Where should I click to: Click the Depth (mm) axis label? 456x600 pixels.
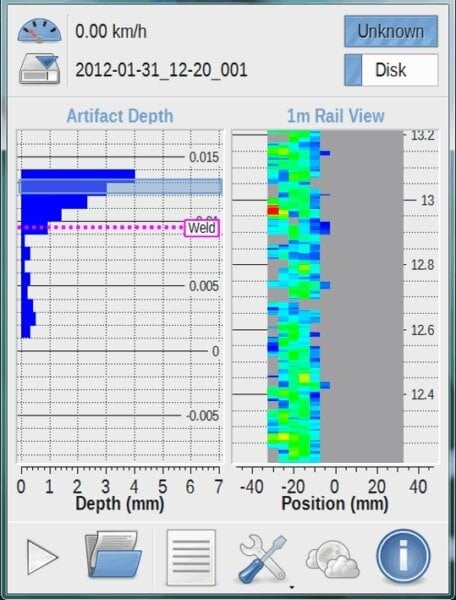[x=120, y=504]
